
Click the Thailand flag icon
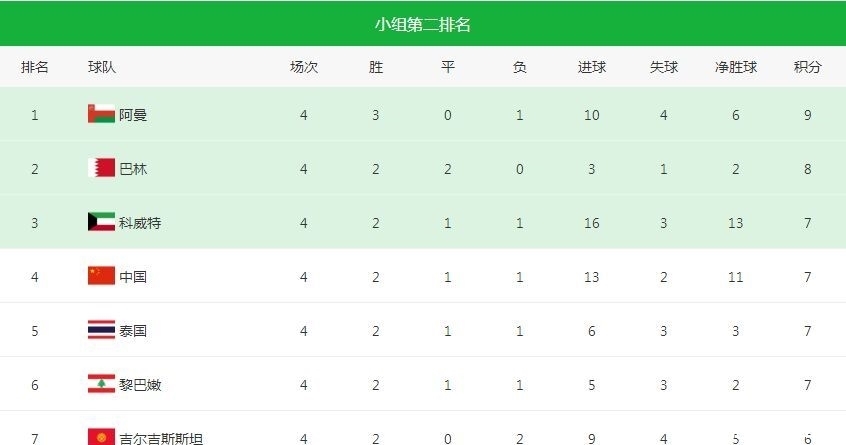point(101,329)
